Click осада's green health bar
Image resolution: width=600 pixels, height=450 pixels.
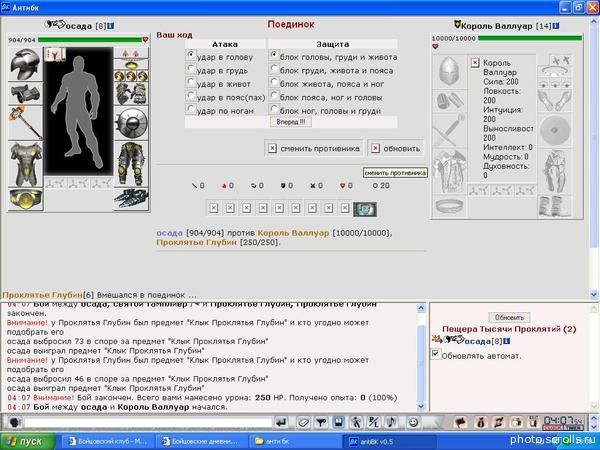[90, 39]
